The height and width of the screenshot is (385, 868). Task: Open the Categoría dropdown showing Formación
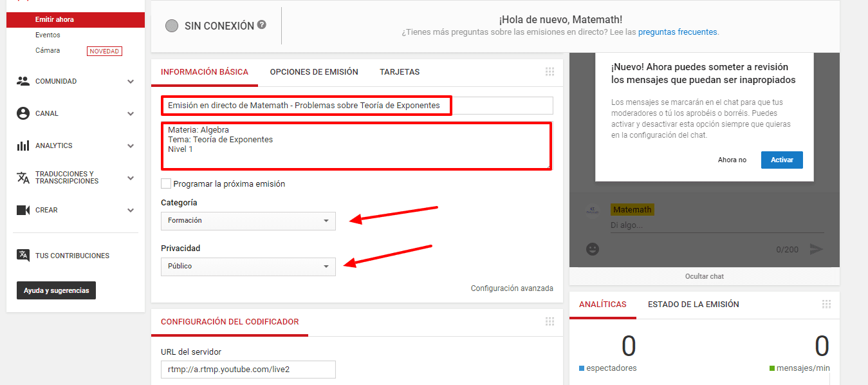248,221
